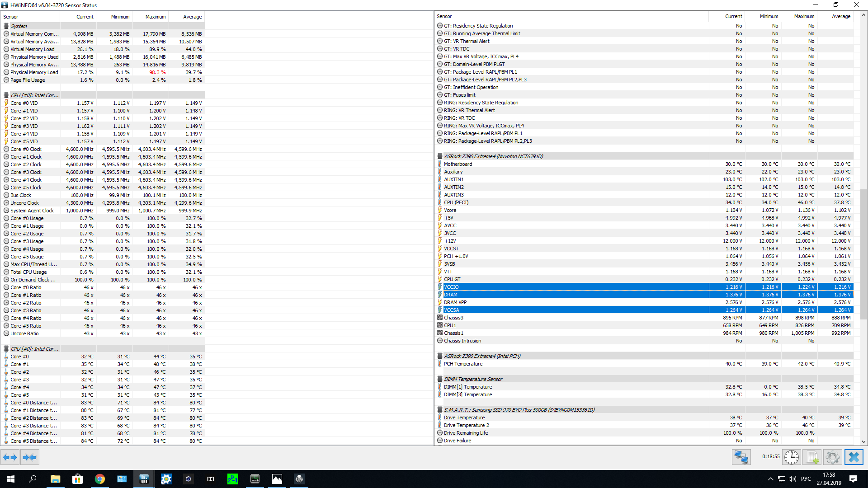Click the right pane Current column header
The height and width of the screenshot is (488, 868).
(733, 16)
